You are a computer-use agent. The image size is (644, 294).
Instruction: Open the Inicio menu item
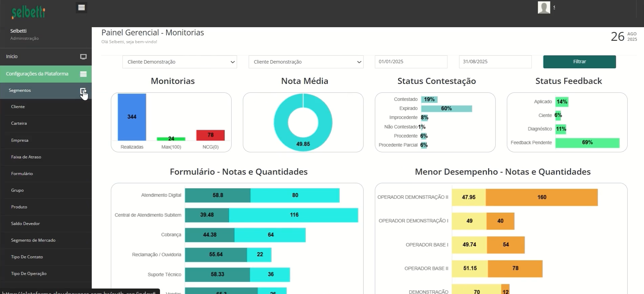click(x=12, y=56)
